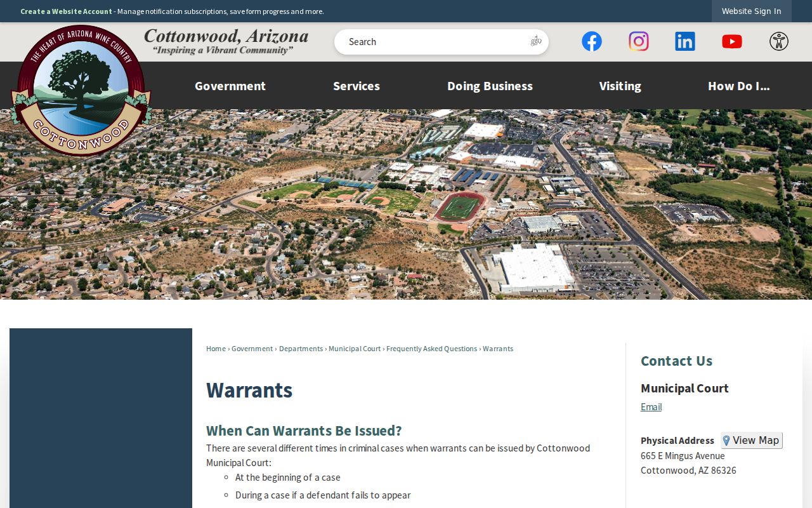The image size is (812, 508).
Task: Go to Government breadcrumb link
Action: [252, 349]
